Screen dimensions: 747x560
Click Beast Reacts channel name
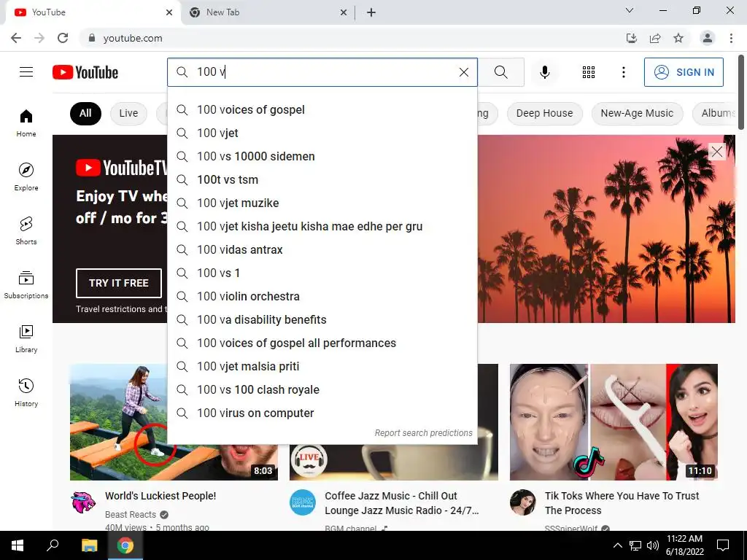[131, 514]
